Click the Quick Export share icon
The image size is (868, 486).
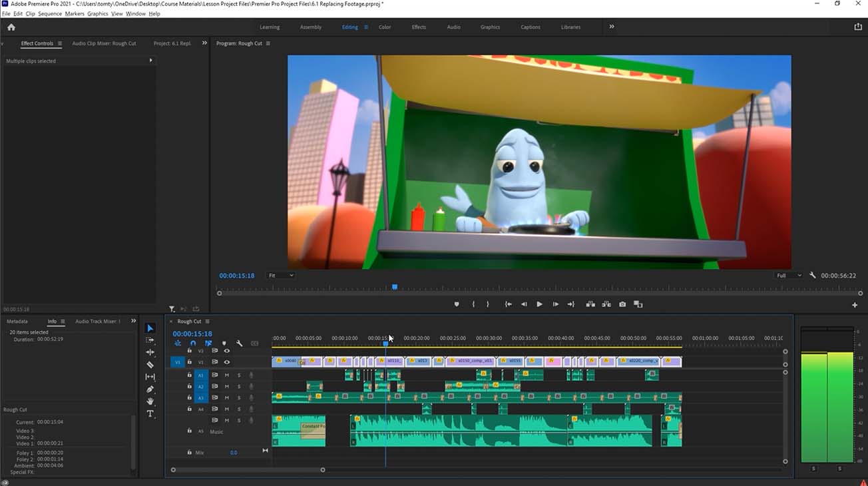tap(857, 27)
